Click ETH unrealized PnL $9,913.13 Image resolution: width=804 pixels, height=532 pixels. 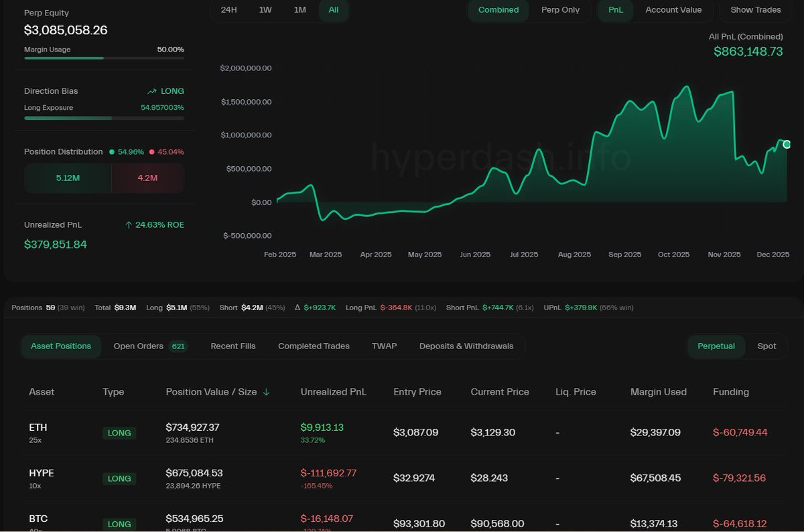pos(322,427)
